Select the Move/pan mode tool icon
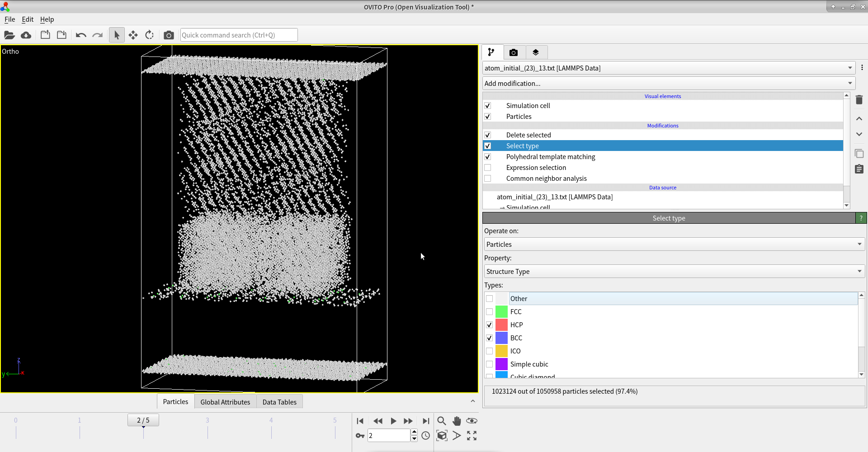 point(133,35)
